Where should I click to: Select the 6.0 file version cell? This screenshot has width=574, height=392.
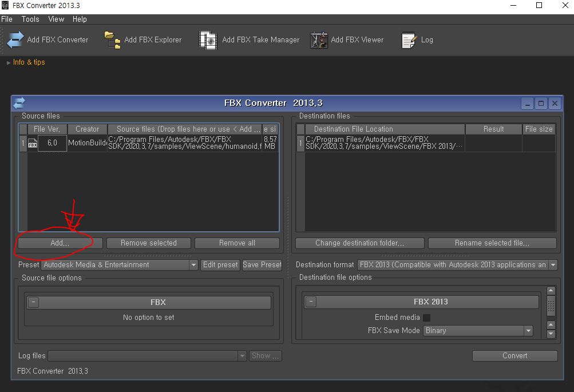tap(52, 143)
